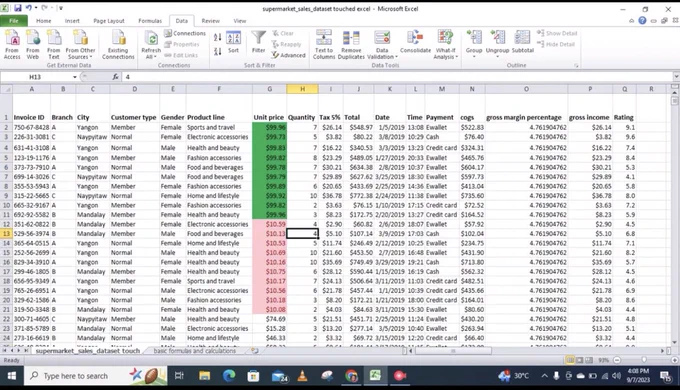Click the taskbar search box
680x390 pixels.
(x=95, y=376)
